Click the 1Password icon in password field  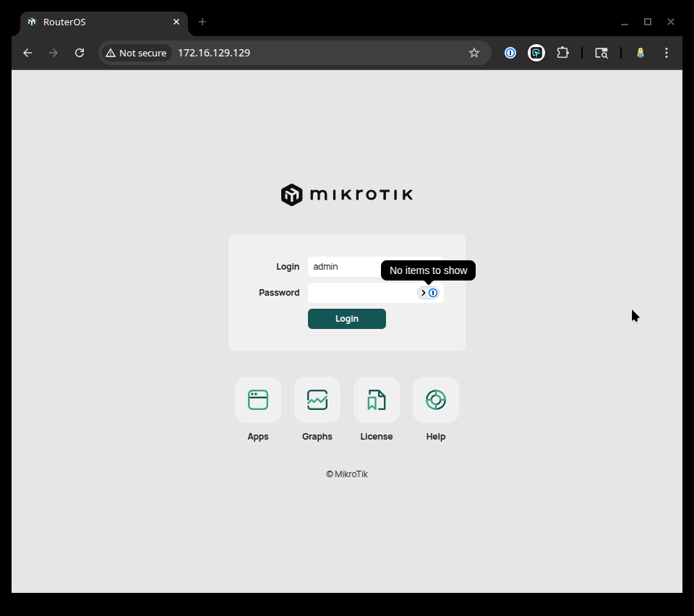(433, 293)
